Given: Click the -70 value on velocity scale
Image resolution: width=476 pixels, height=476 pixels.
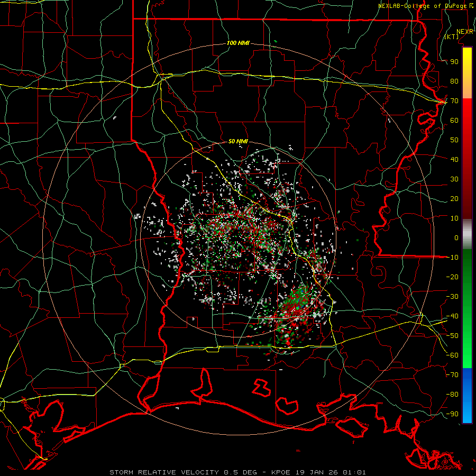Looking at the screenshot, I should tap(452, 375).
